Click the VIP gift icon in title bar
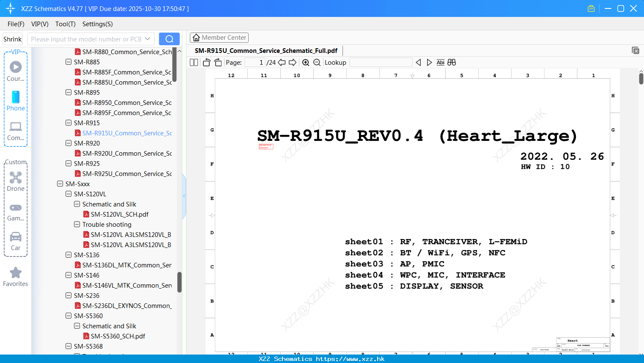This screenshot has width=644, height=363. point(591,8)
